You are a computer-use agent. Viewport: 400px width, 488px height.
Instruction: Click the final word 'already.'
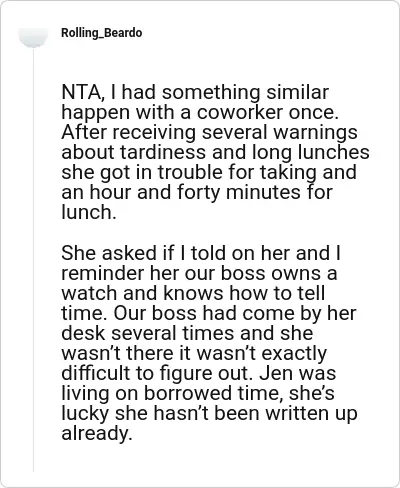click(97, 433)
